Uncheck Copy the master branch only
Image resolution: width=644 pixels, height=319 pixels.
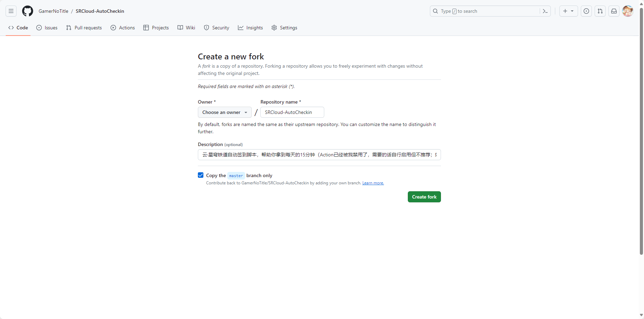point(201,175)
